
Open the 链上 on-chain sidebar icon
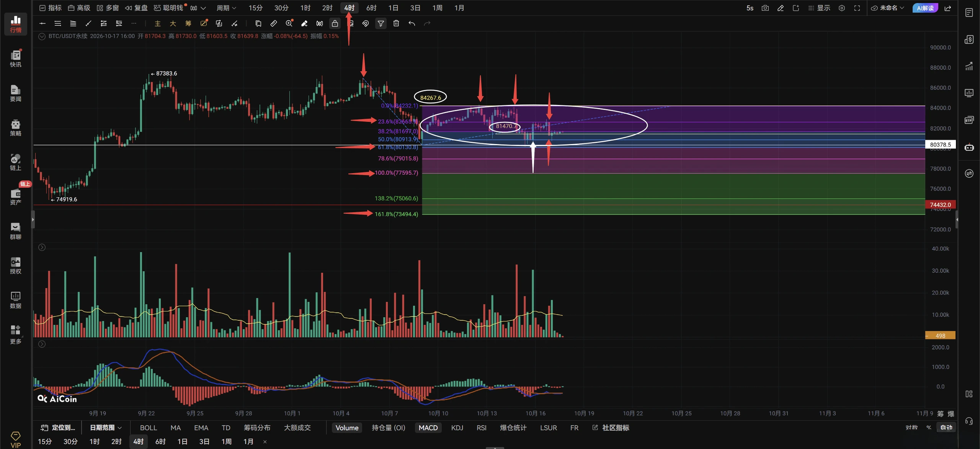pyautogui.click(x=15, y=162)
